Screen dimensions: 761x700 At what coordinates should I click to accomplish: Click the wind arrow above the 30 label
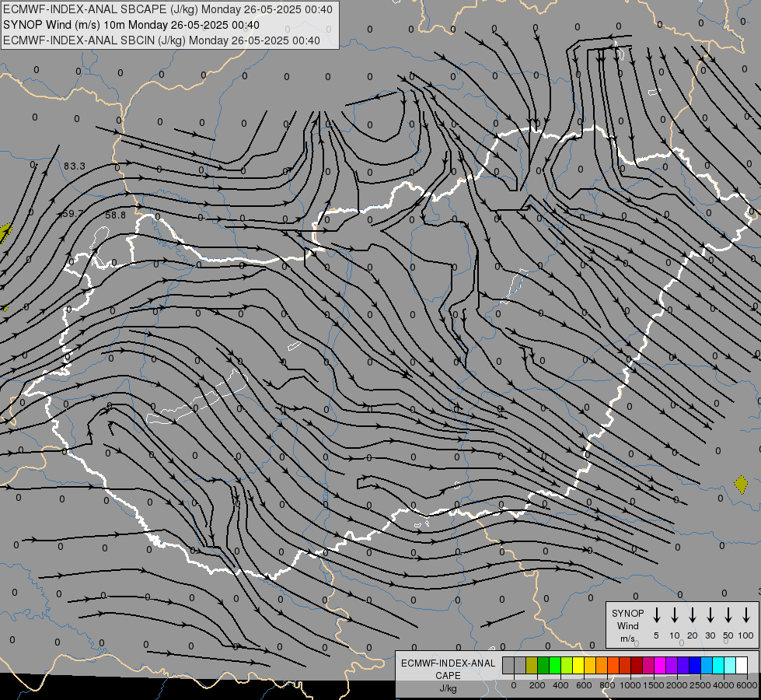click(710, 615)
